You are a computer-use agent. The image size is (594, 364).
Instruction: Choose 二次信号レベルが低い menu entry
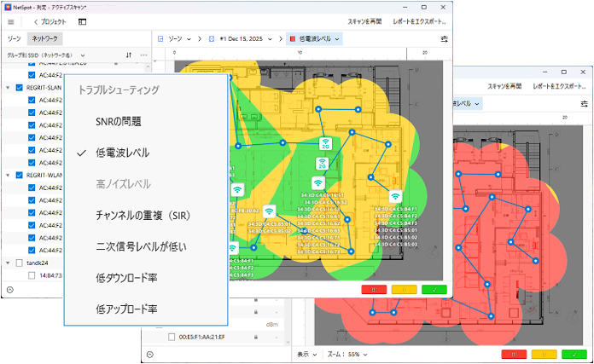click(x=141, y=246)
